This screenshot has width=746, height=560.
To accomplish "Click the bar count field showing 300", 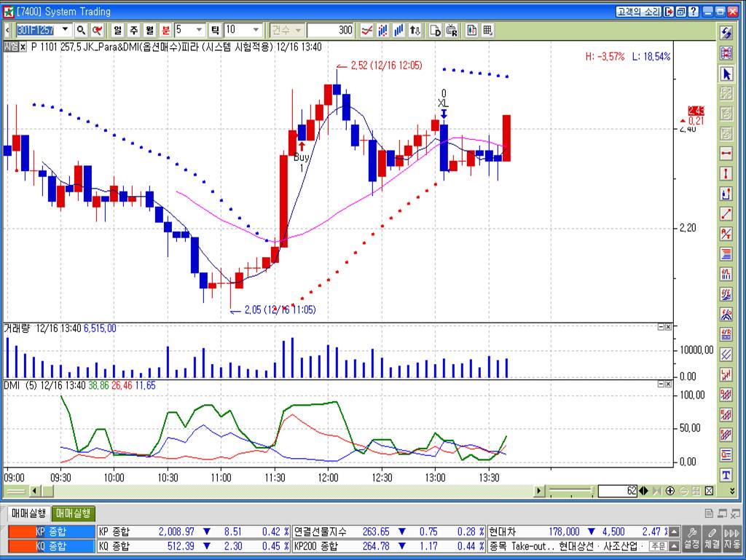I will click(330, 30).
